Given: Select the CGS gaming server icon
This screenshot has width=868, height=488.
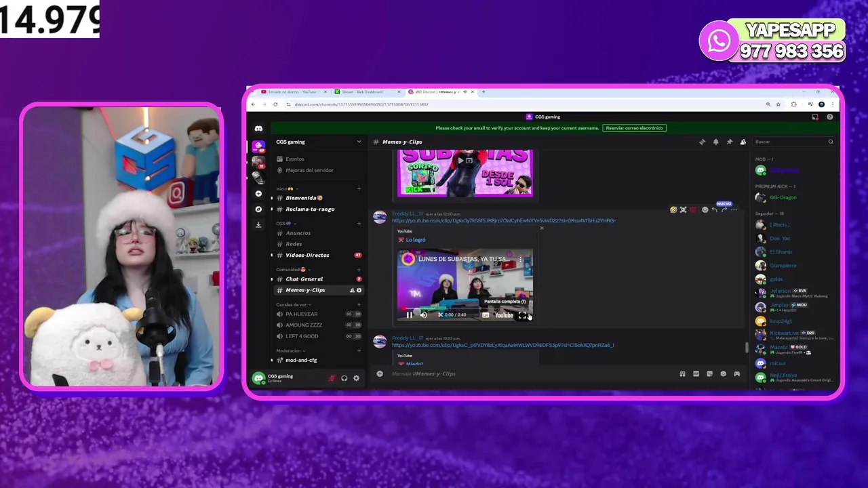Looking at the screenshot, I should coord(258,146).
